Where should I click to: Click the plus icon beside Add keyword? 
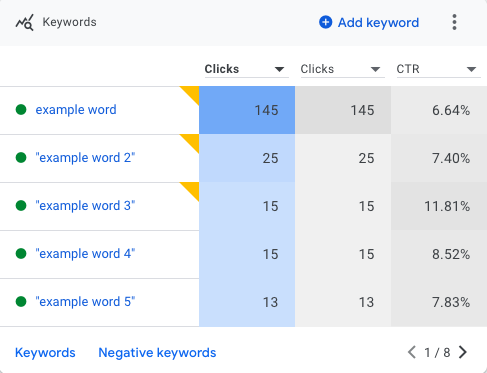coord(325,22)
